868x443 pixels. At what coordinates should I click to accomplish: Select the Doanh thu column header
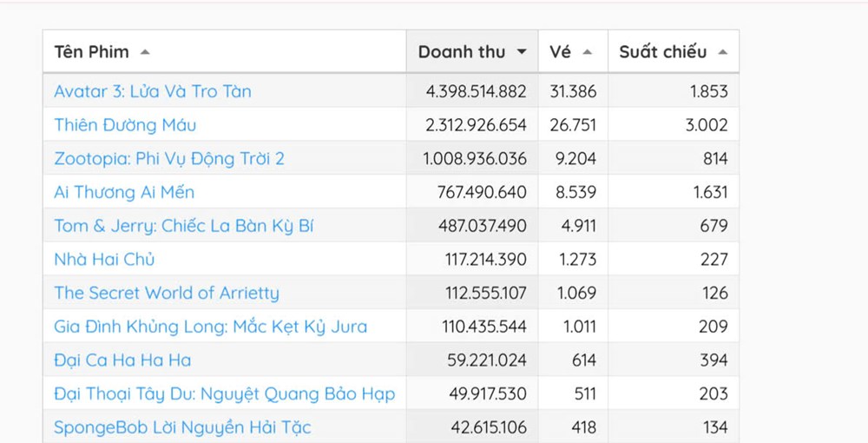pos(462,52)
